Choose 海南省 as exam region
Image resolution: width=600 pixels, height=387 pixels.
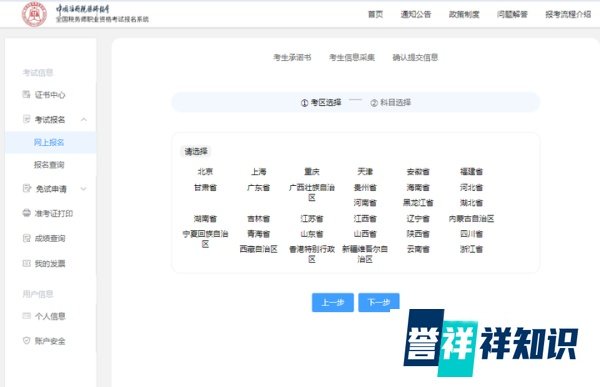418,188
